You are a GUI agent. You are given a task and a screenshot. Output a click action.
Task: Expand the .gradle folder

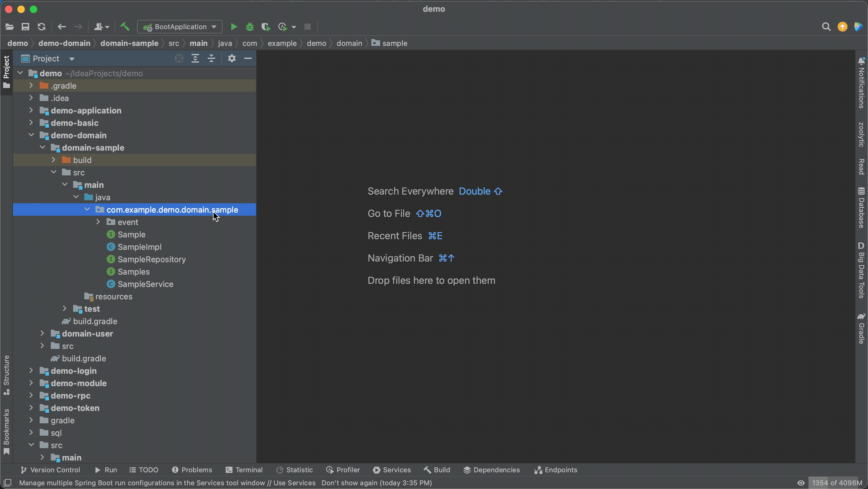[31, 86]
